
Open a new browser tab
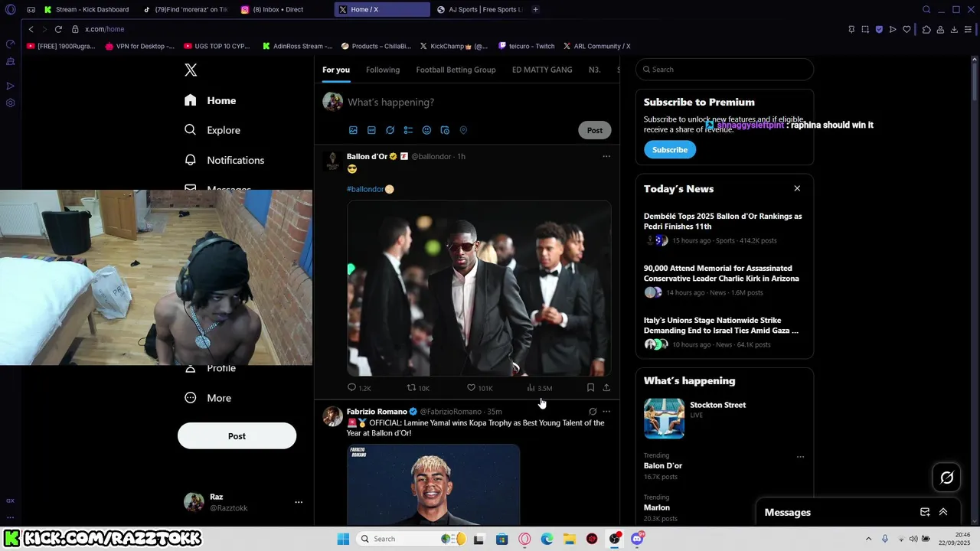pyautogui.click(x=535, y=9)
